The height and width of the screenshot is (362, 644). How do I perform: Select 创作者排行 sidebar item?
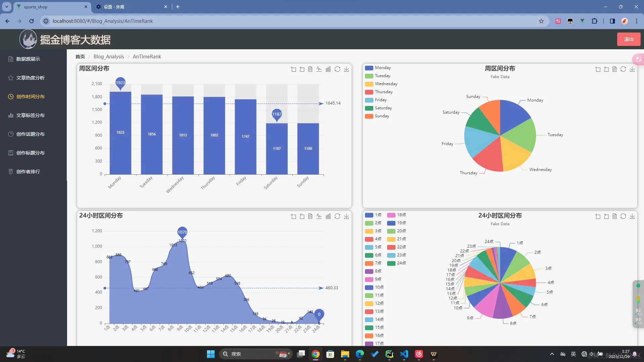click(x=28, y=172)
